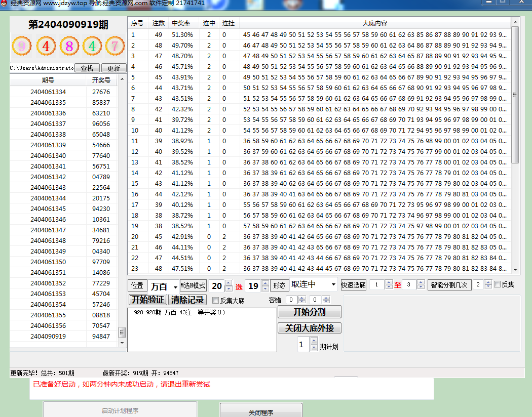Sort by the 中奖率 column header
This screenshot has height=417, width=532.
pos(181,23)
